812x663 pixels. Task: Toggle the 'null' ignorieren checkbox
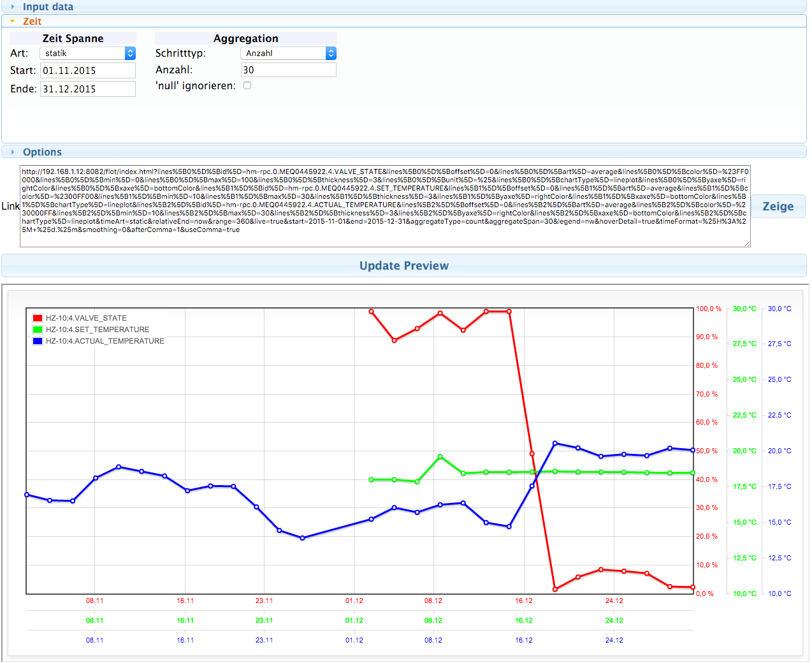pyautogui.click(x=247, y=85)
